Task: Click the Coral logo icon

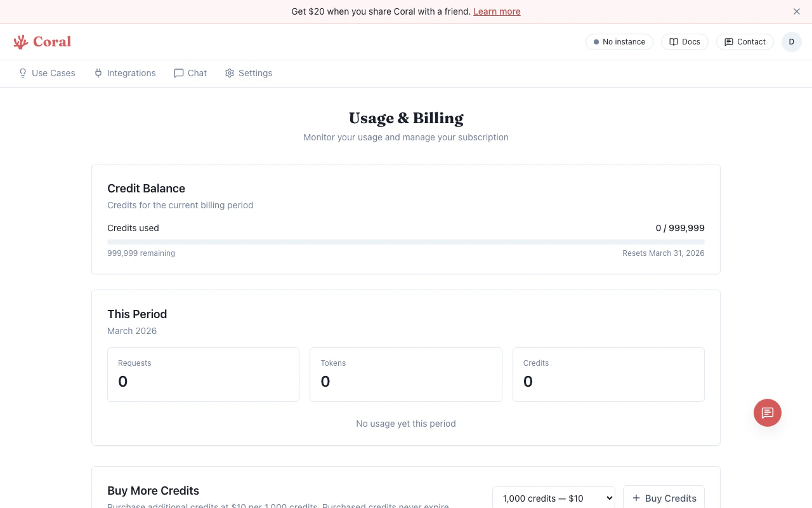Action: coord(21,41)
